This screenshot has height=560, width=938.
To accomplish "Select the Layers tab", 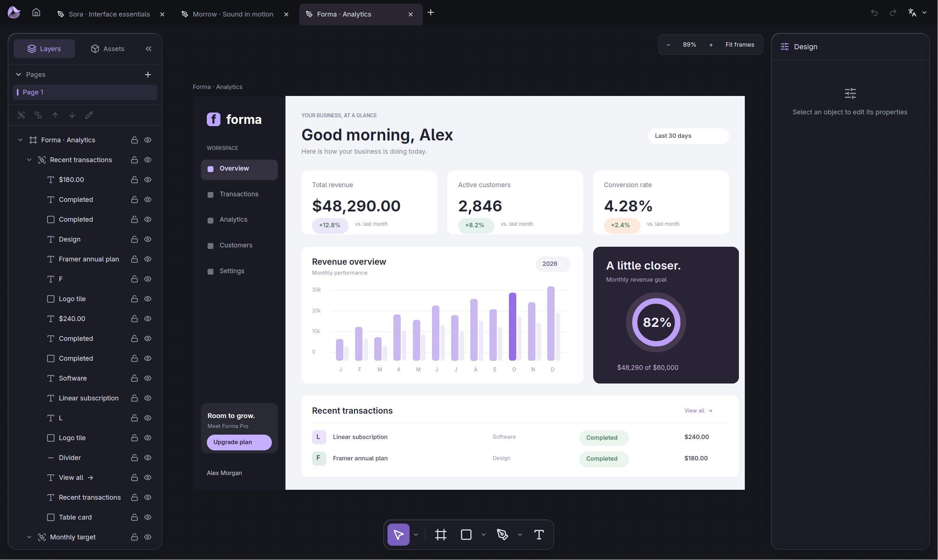I will point(44,49).
